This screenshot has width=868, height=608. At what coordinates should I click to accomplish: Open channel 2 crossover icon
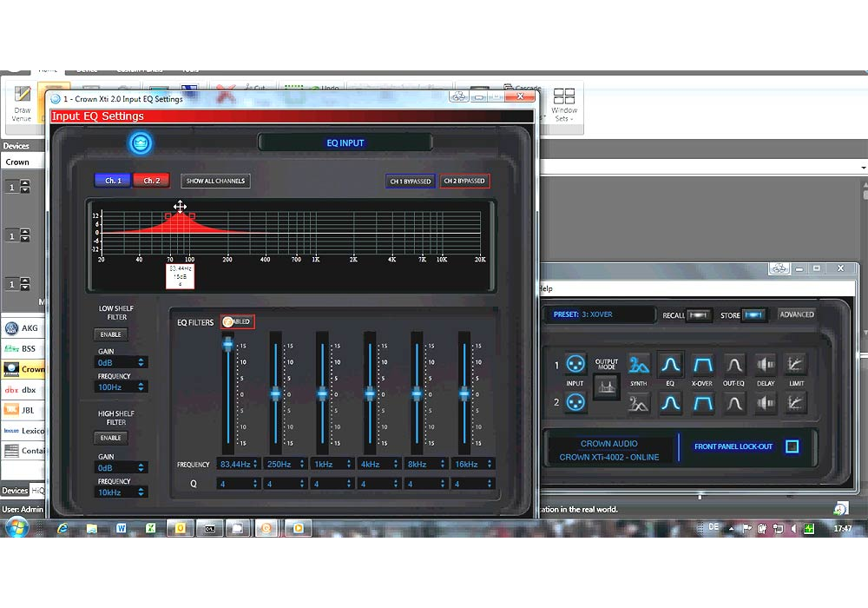[x=702, y=403]
